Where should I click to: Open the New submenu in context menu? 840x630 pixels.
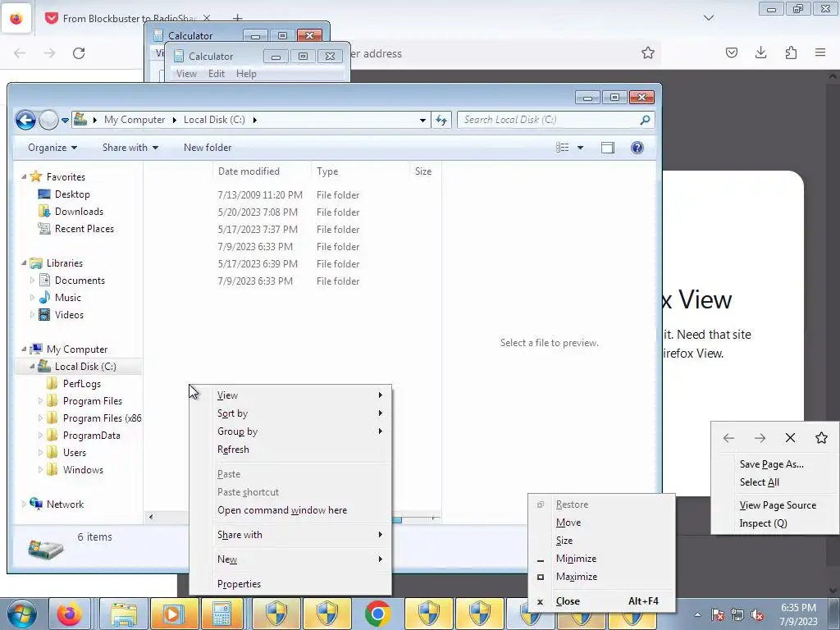click(290, 559)
